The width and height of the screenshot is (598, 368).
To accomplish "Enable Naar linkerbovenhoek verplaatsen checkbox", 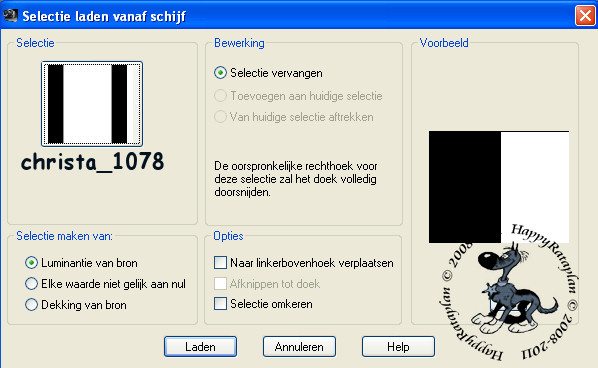I will tap(220, 262).
